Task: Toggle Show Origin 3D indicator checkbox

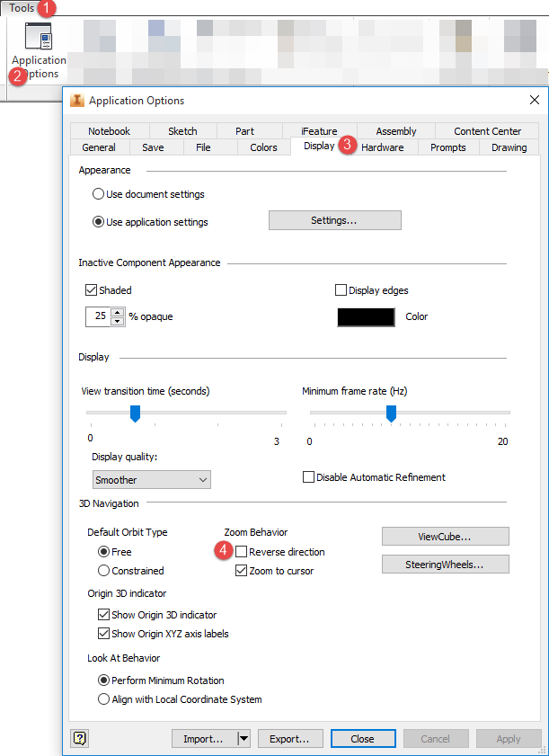Action: [103, 615]
